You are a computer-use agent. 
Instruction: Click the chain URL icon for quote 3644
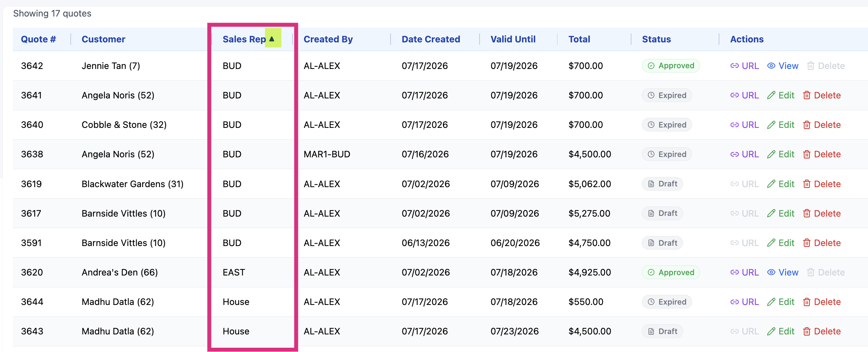[x=734, y=302]
